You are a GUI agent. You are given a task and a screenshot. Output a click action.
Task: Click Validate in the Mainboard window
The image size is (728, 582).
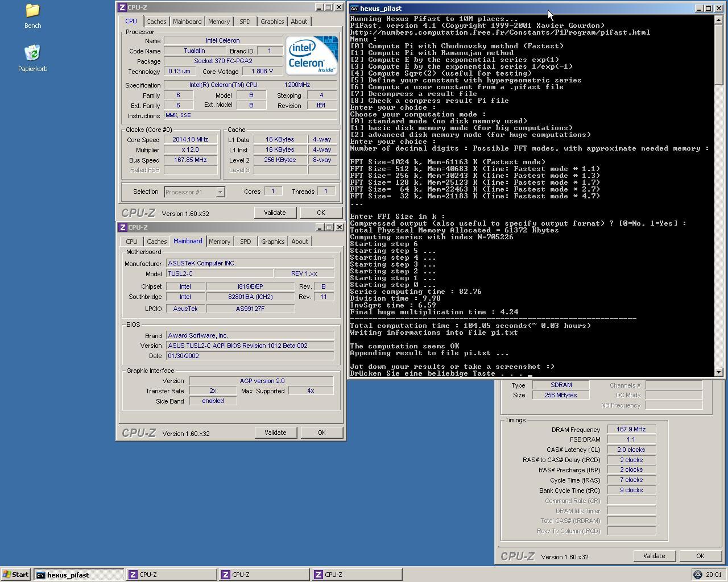tap(275, 433)
